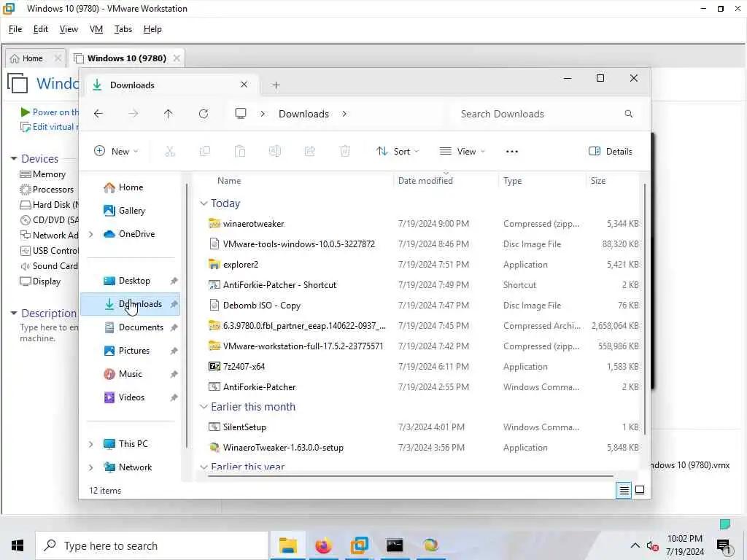
Task: Click the taskbar Type here to search box
Action: tap(152, 545)
